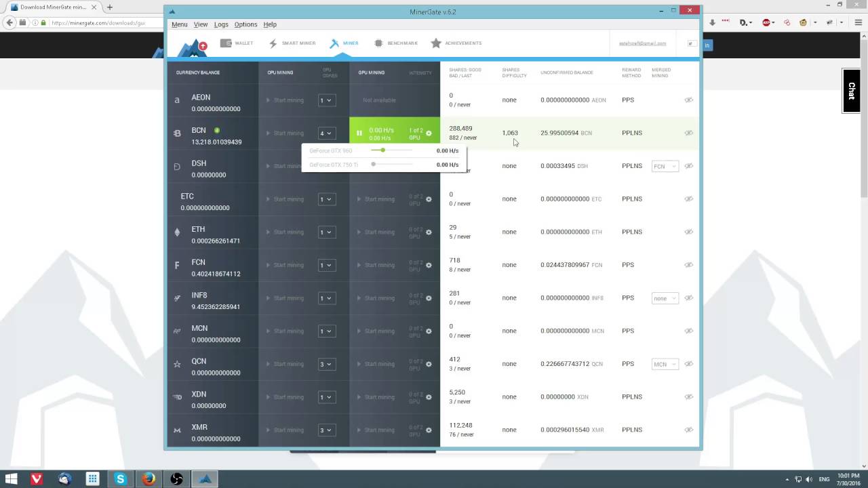Image resolution: width=868 pixels, height=488 pixels.
Task: Open XDN GPU settings gear
Action: click(x=429, y=397)
